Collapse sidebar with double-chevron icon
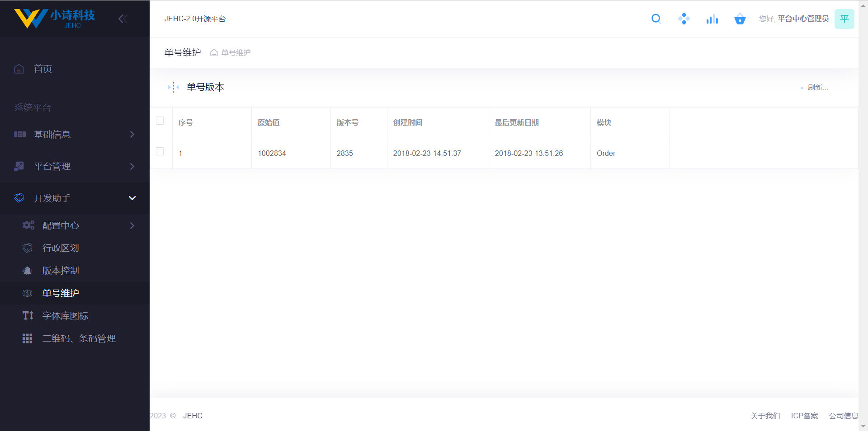Viewport: 868px width, 431px height. (123, 19)
